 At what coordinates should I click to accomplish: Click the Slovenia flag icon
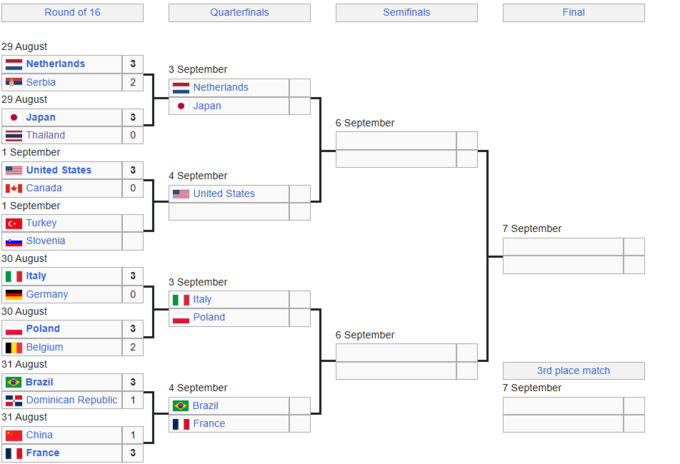(14, 241)
